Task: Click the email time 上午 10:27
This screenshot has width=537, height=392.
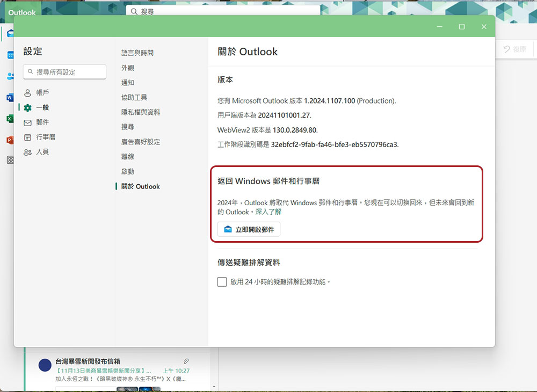Action: click(176, 371)
